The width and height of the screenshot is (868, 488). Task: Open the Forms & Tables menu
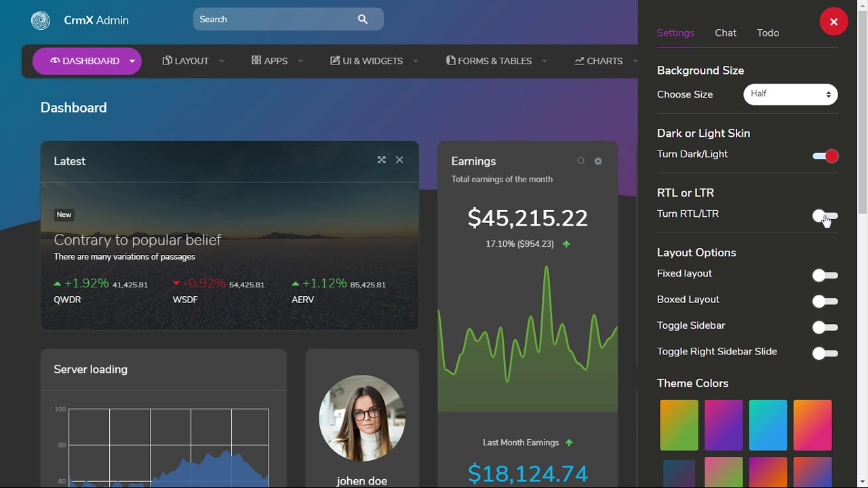[496, 61]
